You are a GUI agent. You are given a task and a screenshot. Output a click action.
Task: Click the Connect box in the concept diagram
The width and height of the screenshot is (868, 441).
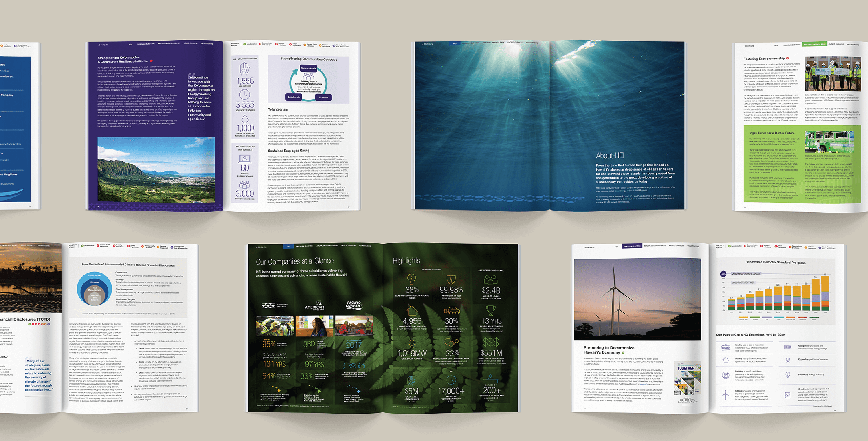323,98
